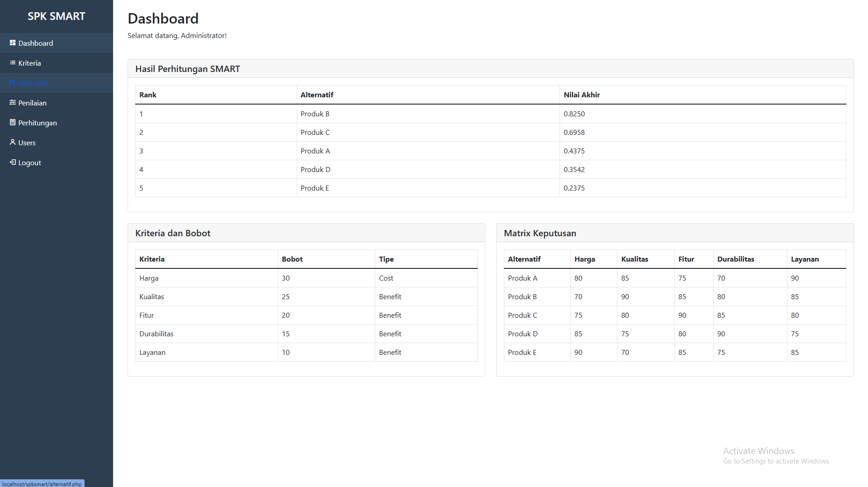This screenshot has width=868, height=487.
Task: Click the Penilaian sliders icon
Action: pos(13,102)
